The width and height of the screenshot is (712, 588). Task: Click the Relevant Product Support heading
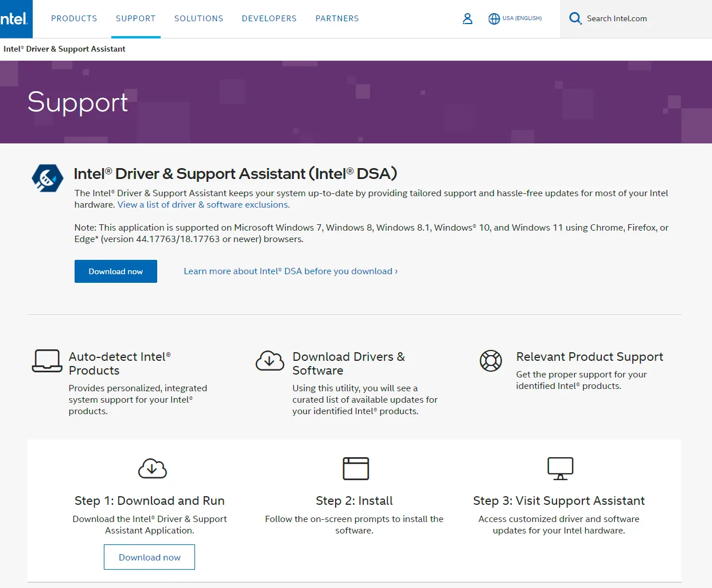click(590, 357)
